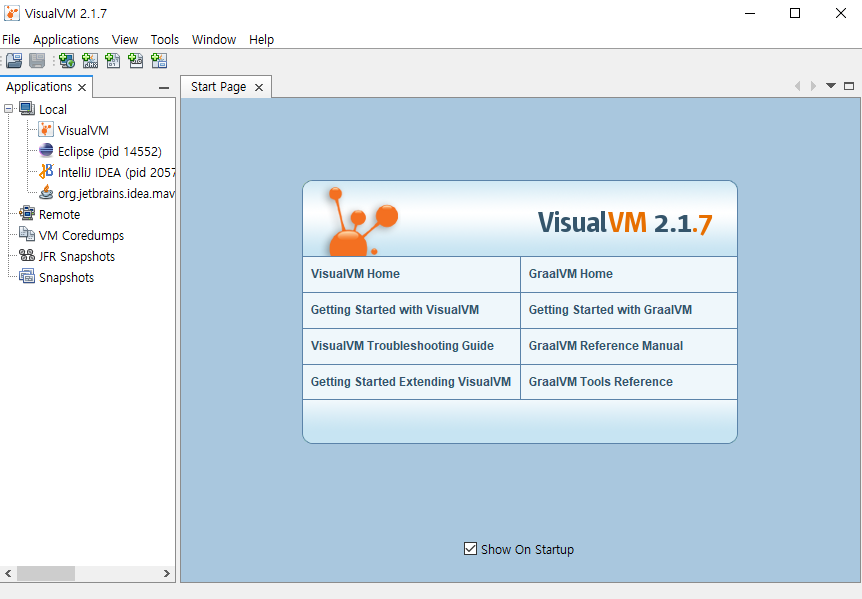This screenshot has width=862, height=599.
Task: Open Getting Started with GraalVM link
Action: click(x=610, y=310)
